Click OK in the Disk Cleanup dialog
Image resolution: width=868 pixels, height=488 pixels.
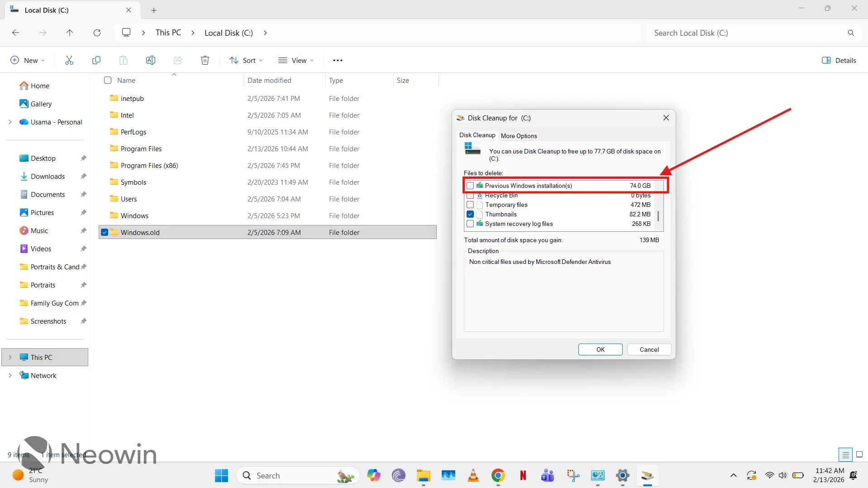point(600,349)
